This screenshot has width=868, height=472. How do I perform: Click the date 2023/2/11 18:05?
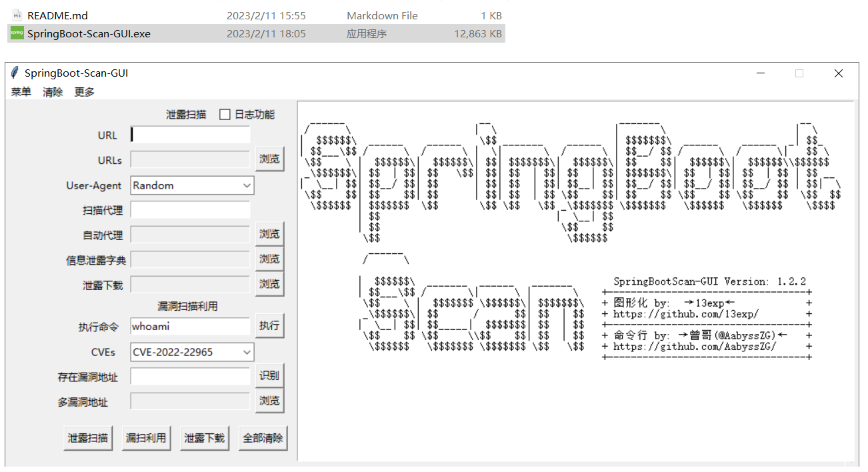(266, 33)
